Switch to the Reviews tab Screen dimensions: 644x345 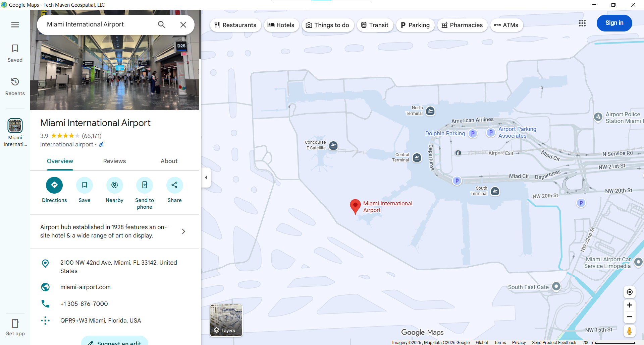114,161
